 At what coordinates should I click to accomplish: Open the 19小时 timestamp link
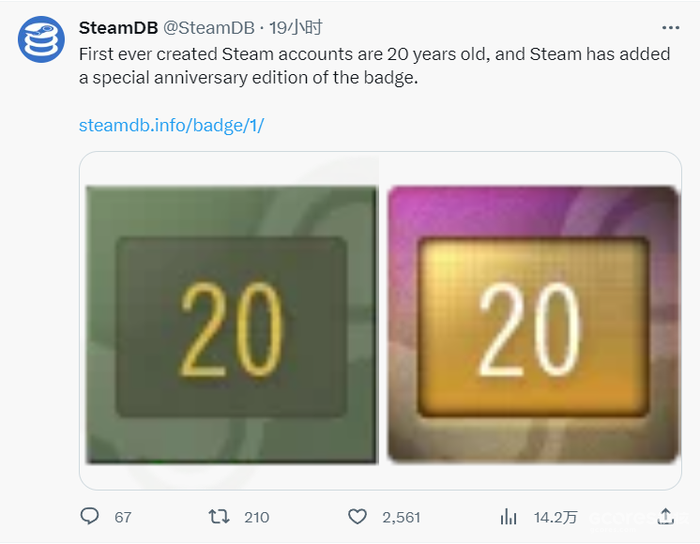coord(296,28)
